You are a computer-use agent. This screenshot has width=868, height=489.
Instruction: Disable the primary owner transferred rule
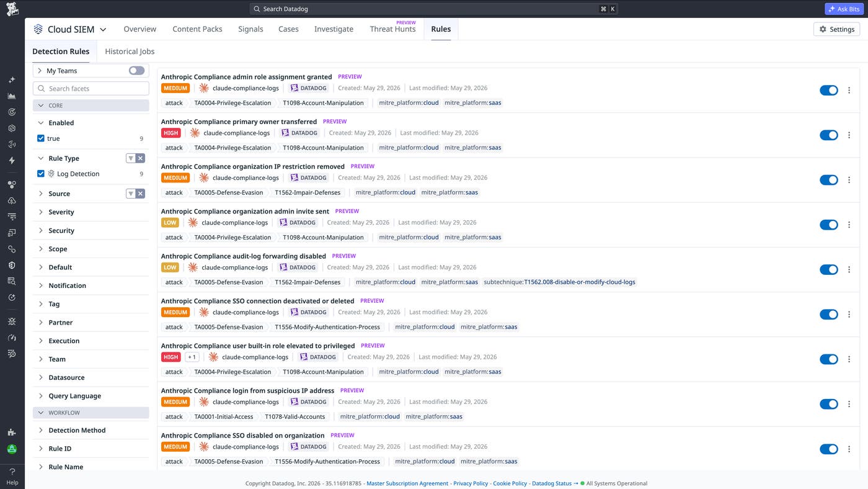coord(829,135)
